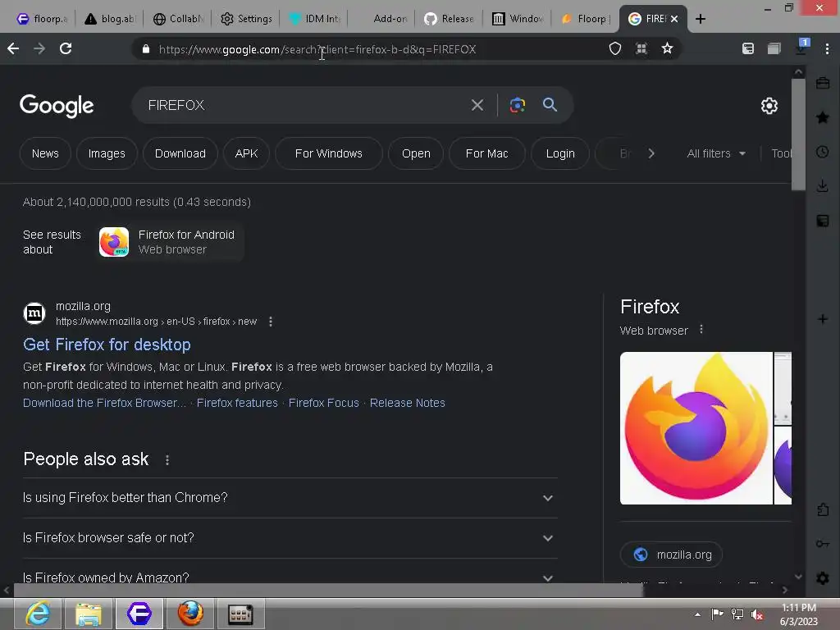The width and height of the screenshot is (840, 630).
Task: Click mozilla.org chip in knowledge panel
Action: pyautogui.click(x=671, y=555)
